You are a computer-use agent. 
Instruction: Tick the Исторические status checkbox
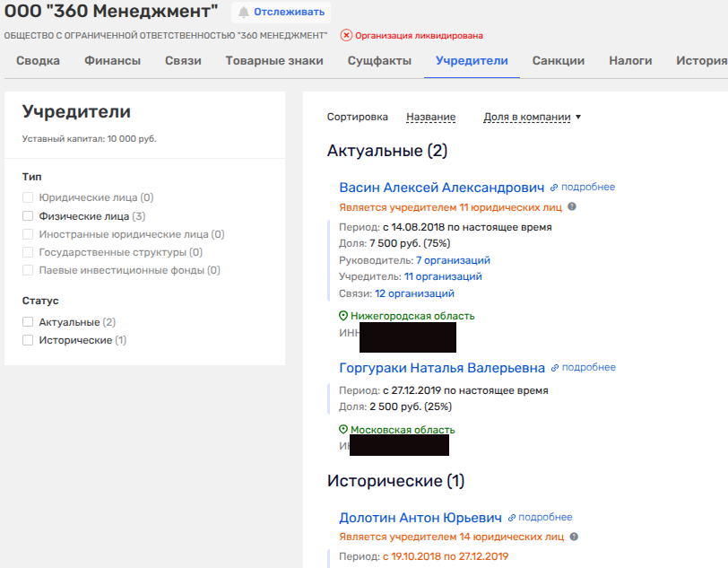point(28,340)
